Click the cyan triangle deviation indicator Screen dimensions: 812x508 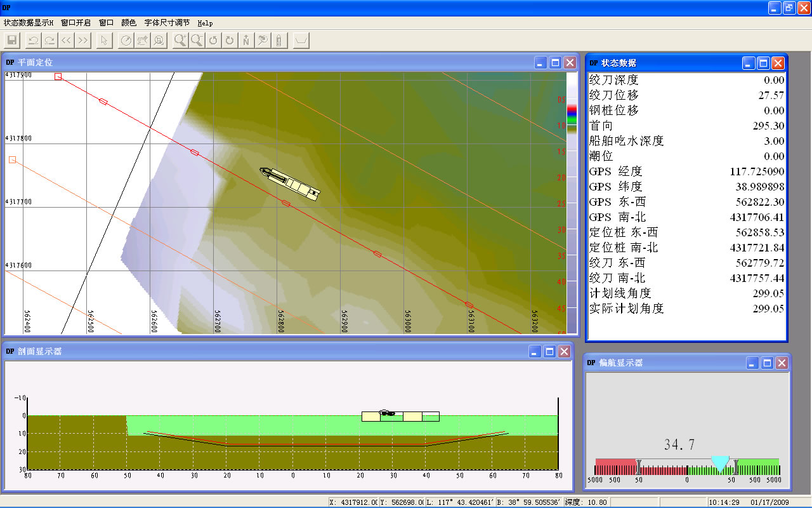[x=720, y=464]
